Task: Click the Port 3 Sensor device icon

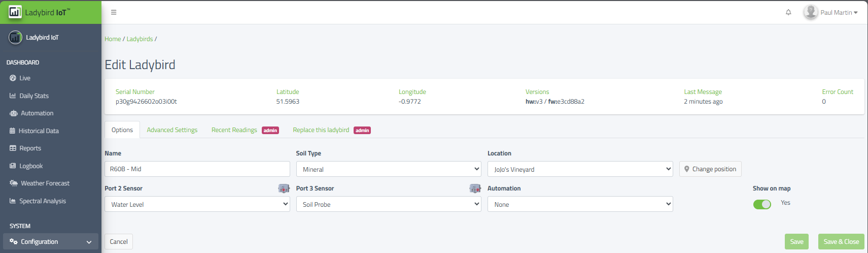Action: pos(475,188)
